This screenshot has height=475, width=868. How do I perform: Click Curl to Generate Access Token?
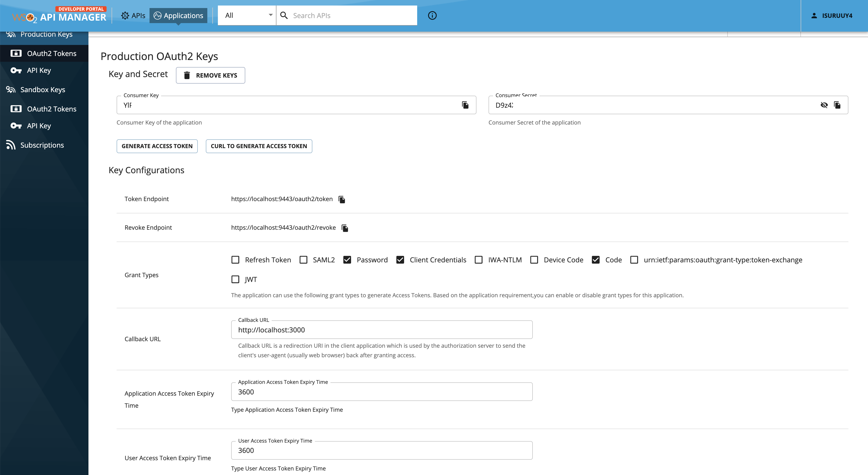259,146
